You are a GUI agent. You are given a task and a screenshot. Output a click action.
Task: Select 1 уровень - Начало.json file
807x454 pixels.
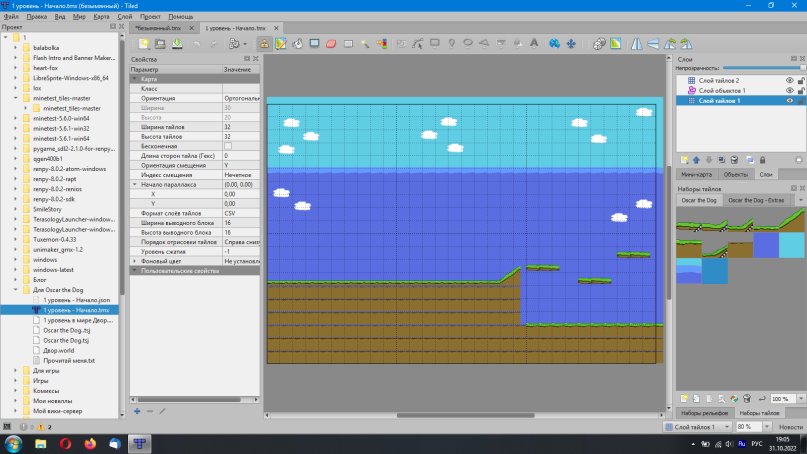[76, 300]
